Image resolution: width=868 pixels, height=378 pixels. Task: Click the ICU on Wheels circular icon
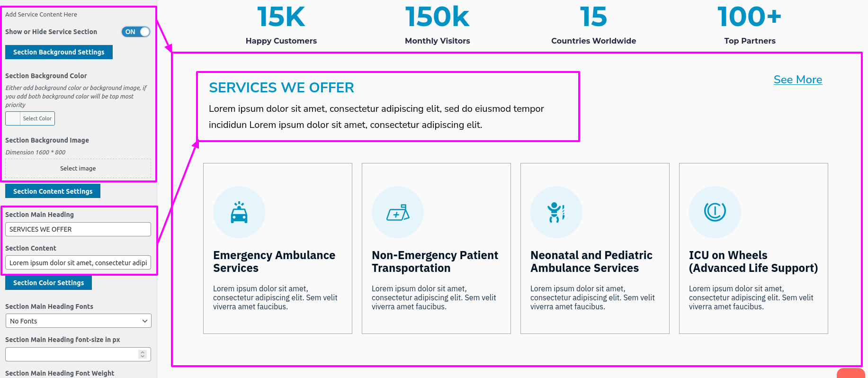click(x=715, y=212)
